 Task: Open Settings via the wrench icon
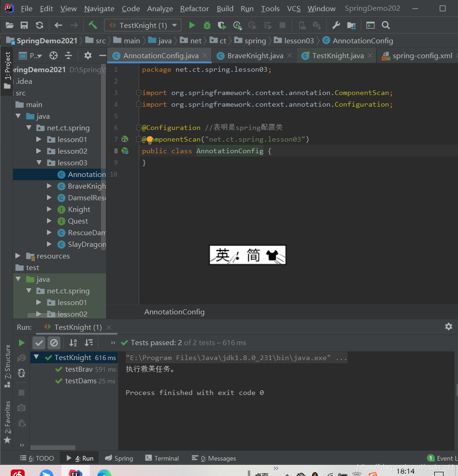pyautogui.click(x=336, y=25)
